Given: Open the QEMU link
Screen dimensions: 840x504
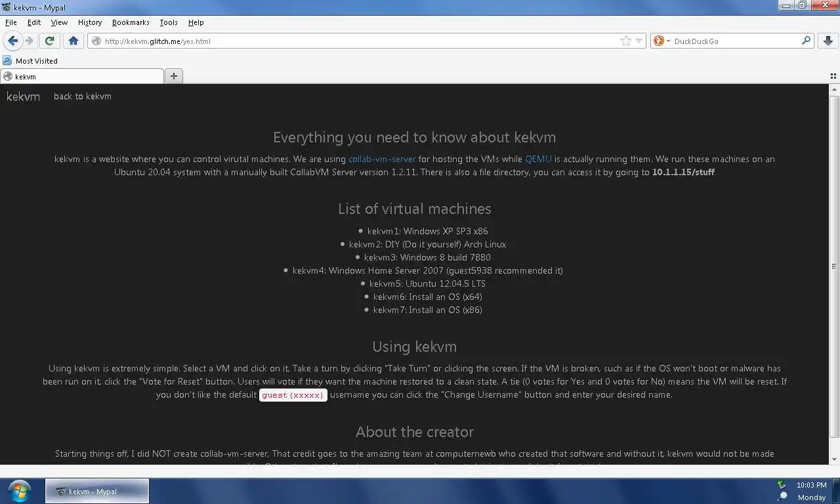Looking at the screenshot, I should [x=538, y=159].
